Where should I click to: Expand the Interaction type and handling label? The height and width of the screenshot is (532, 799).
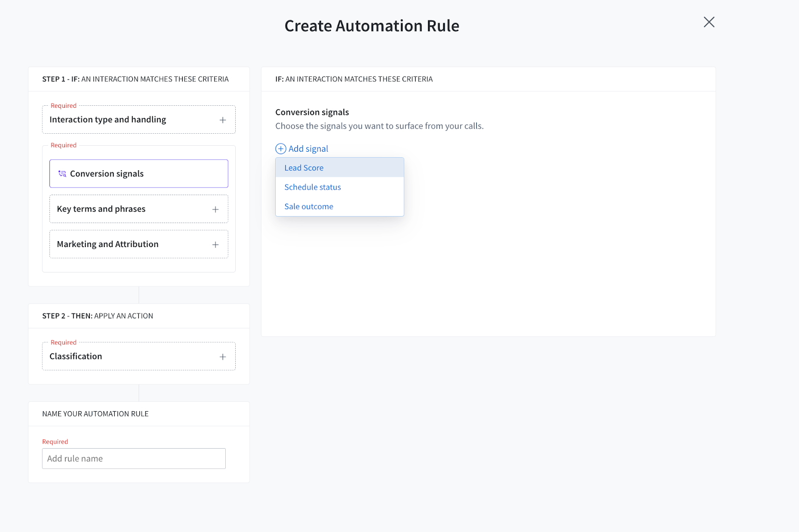coord(108,120)
